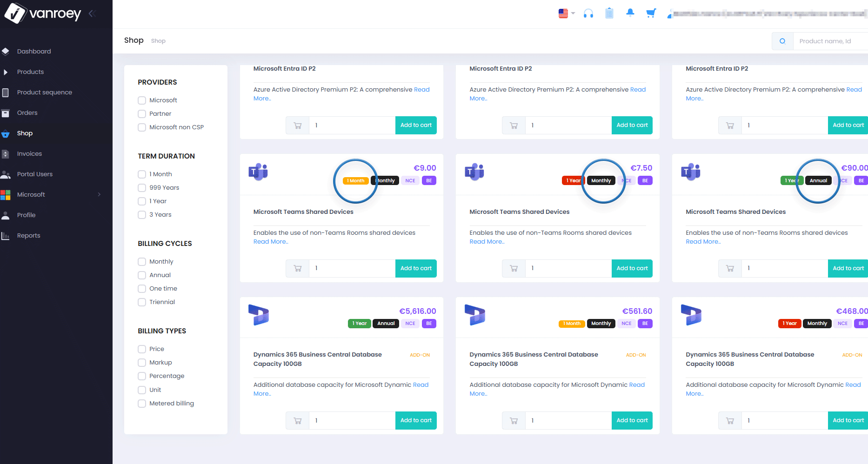Screen dimensions: 868x464
Task: Add the €561.60 Dynamics 365 Database Capacity to cart
Action: point(632,420)
